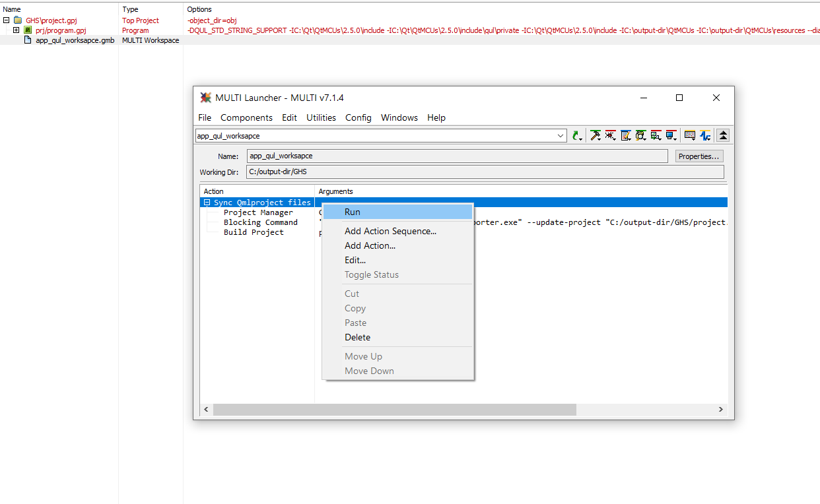Open the app_qul_worksapce history dropdown

point(562,135)
